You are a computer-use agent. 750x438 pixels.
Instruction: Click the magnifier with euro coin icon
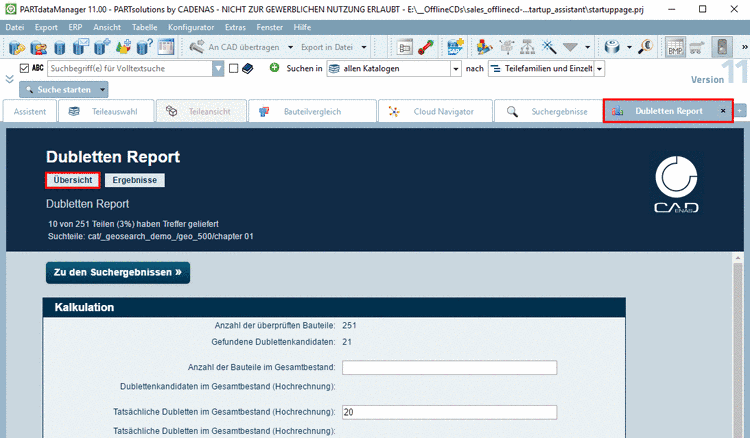(x=645, y=47)
